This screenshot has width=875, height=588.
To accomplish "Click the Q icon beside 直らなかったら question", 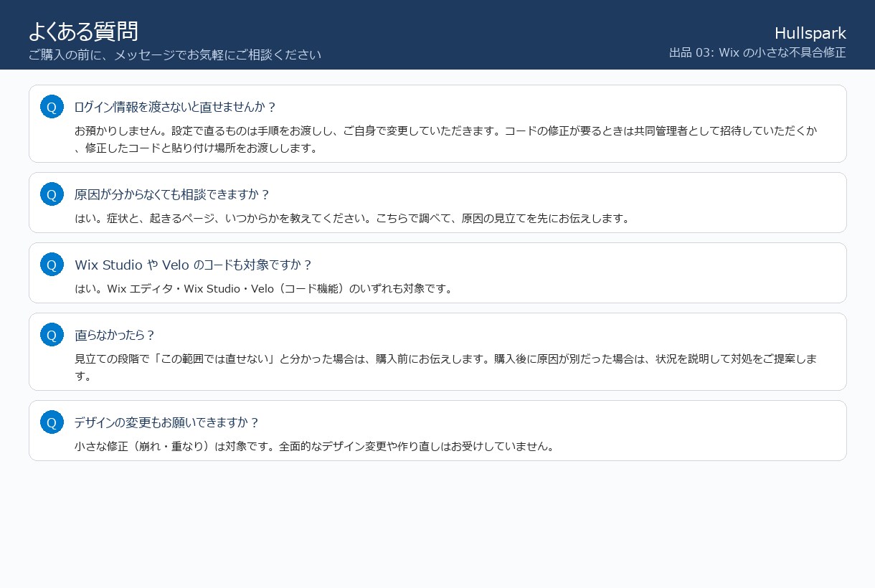I will point(52,334).
